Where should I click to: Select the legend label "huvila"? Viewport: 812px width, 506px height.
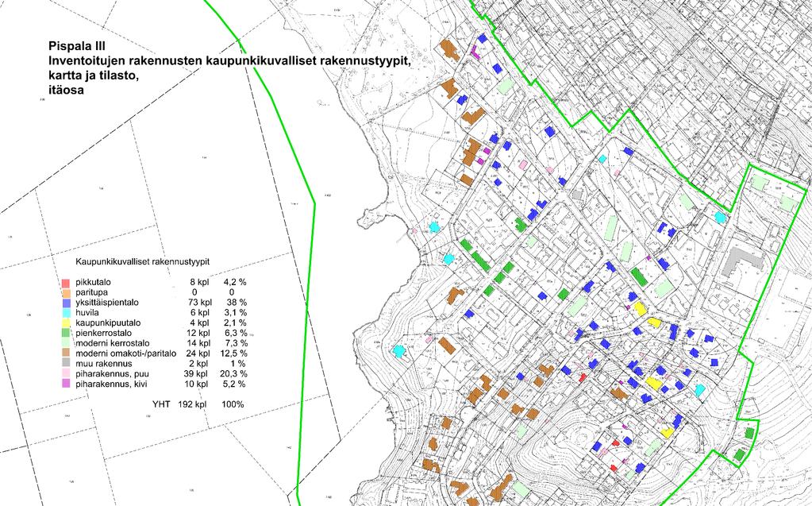pos(87,313)
